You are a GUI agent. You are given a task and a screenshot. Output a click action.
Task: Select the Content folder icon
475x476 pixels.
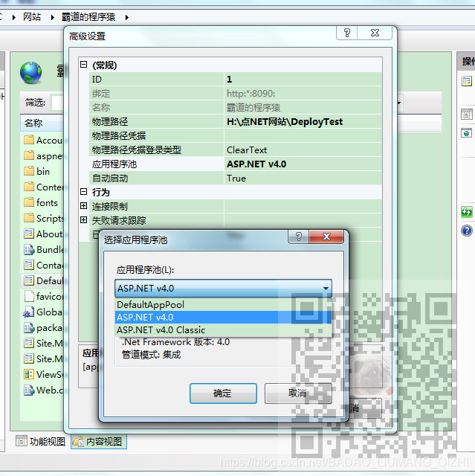[x=29, y=187]
